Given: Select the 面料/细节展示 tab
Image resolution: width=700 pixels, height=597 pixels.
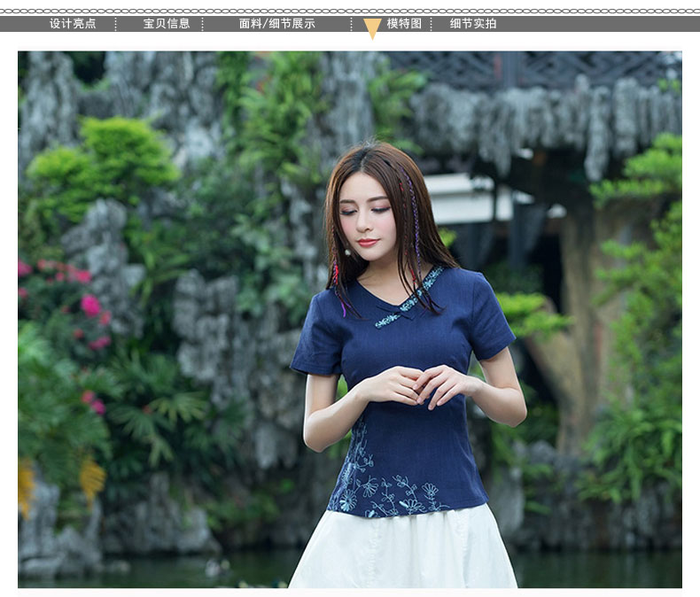Looking at the screenshot, I should pyautogui.click(x=276, y=24).
